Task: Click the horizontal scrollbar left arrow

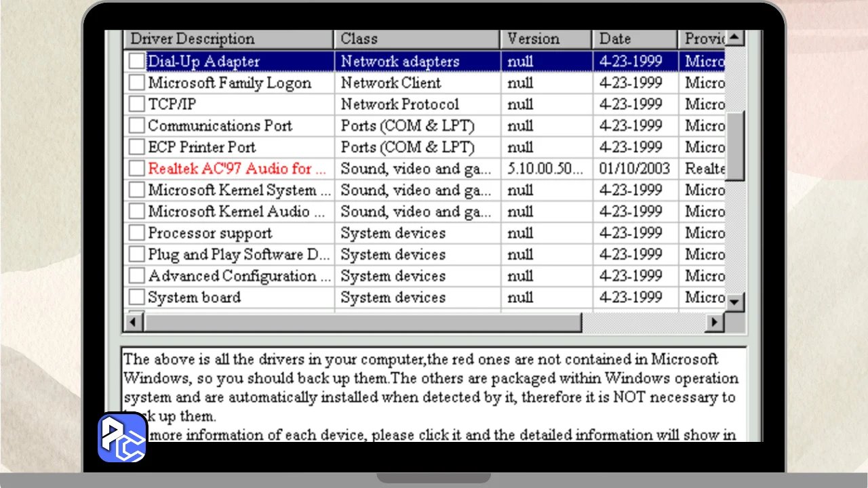Action: pyautogui.click(x=134, y=322)
